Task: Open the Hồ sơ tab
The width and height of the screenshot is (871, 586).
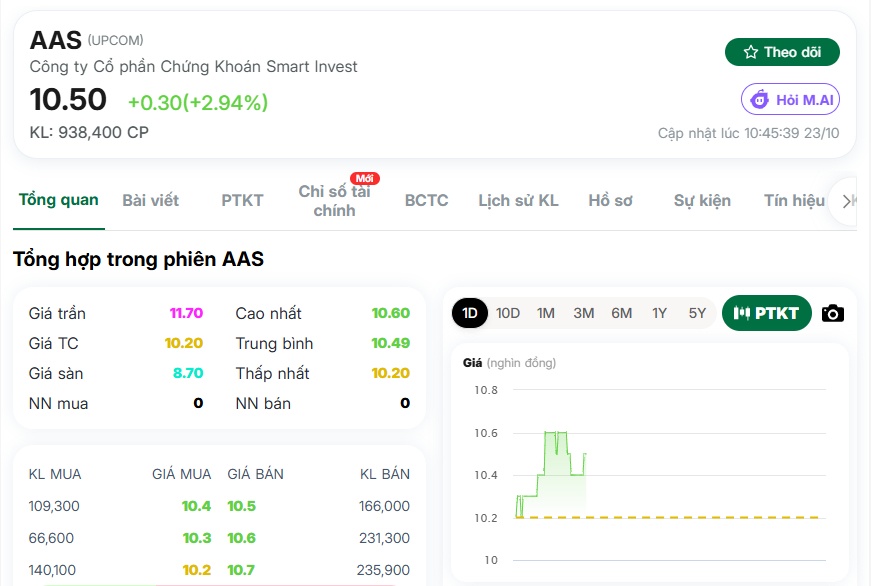Action: tap(610, 201)
